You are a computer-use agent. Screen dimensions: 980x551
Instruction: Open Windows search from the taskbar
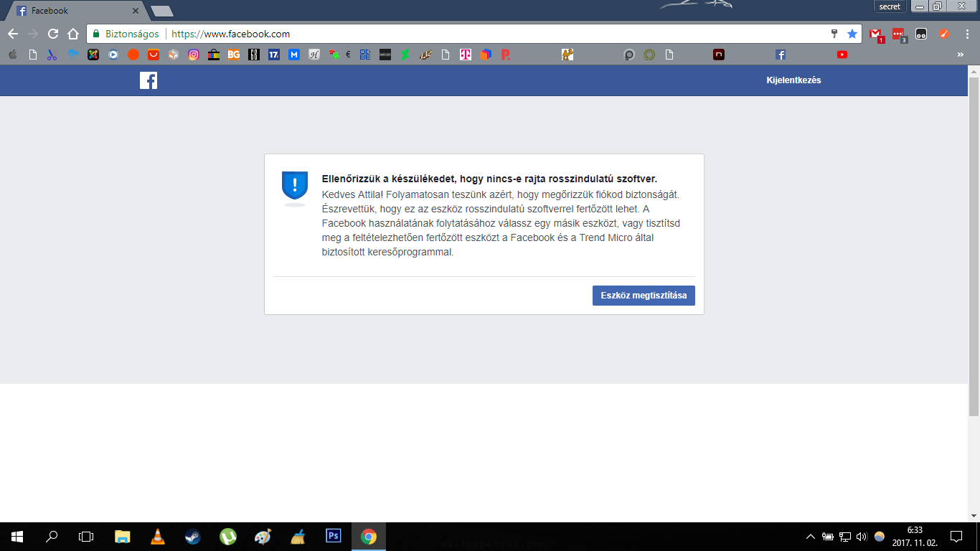(x=52, y=536)
